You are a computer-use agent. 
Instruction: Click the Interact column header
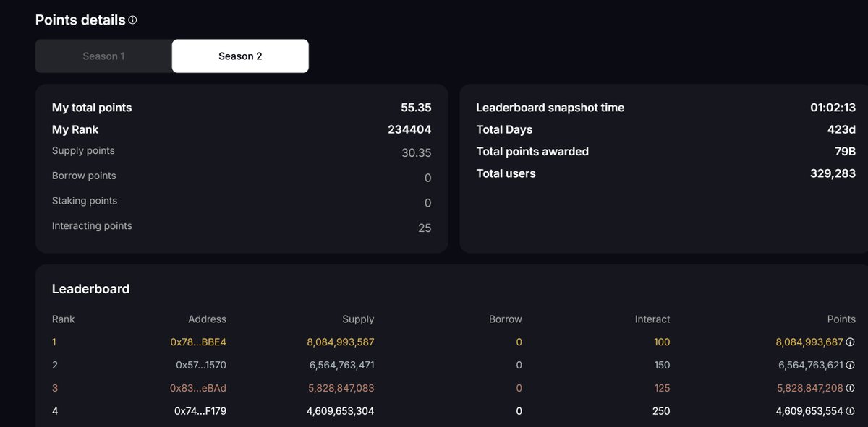click(x=652, y=319)
